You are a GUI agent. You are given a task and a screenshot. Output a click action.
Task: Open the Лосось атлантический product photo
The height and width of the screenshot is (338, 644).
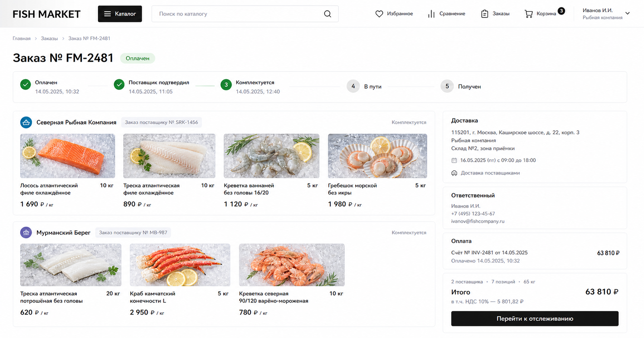[x=67, y=156]
